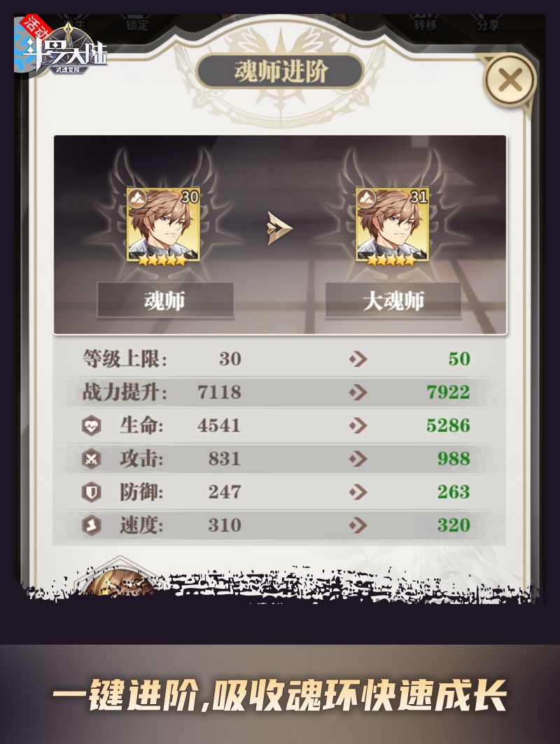Click the new level cap value 50
The height and width of the screenshot is (744, 560).
click(x=459, y=359)
